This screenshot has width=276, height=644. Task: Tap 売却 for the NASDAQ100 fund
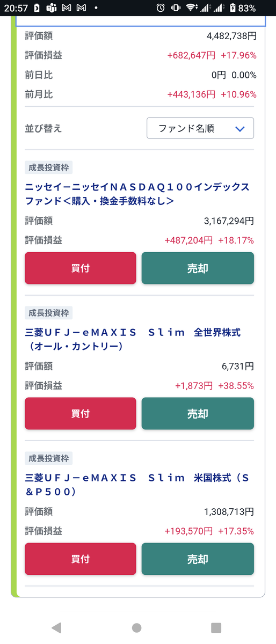[x=198, y=268]
